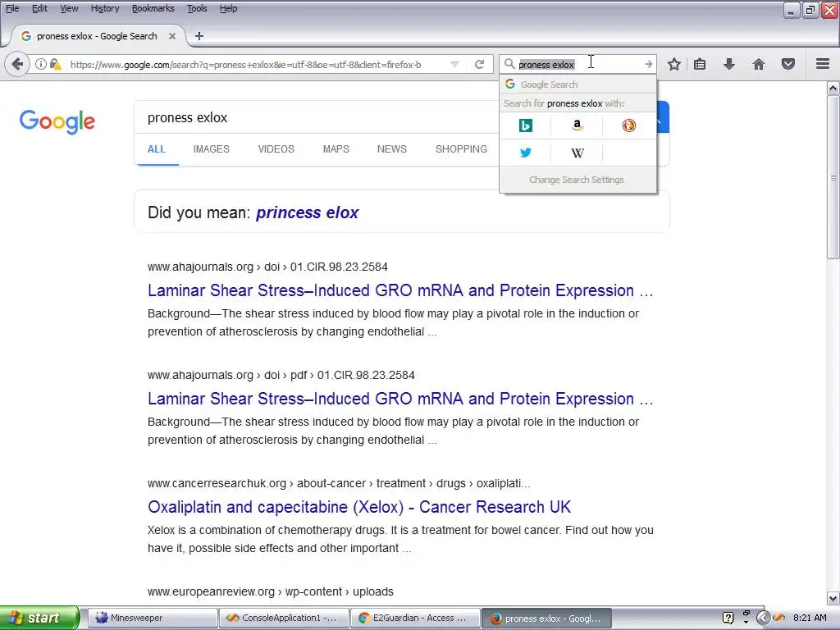The height and width of the screenshot is (630, 840).
Task: Switch to Minesweeper in taskbar
Action: tap(152, 618)
